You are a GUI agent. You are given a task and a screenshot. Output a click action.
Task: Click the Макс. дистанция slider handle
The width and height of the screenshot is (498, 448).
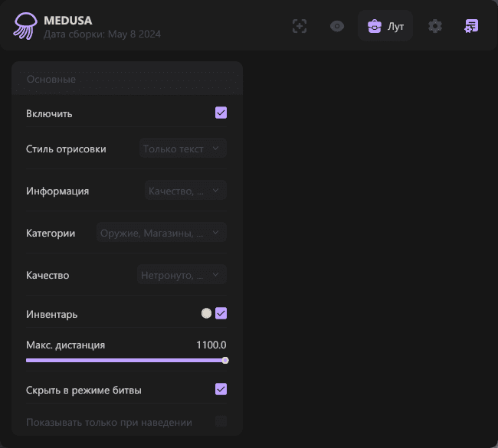tap(225, 360)
